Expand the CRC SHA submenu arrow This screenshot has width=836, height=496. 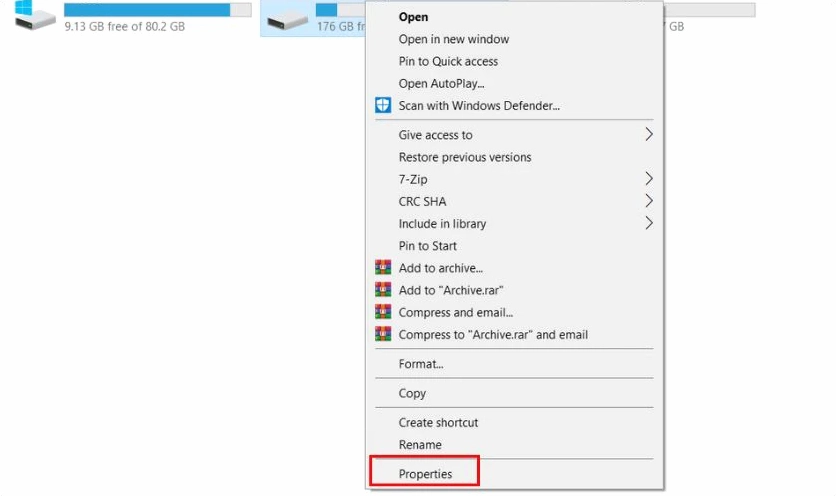[648, 201]
